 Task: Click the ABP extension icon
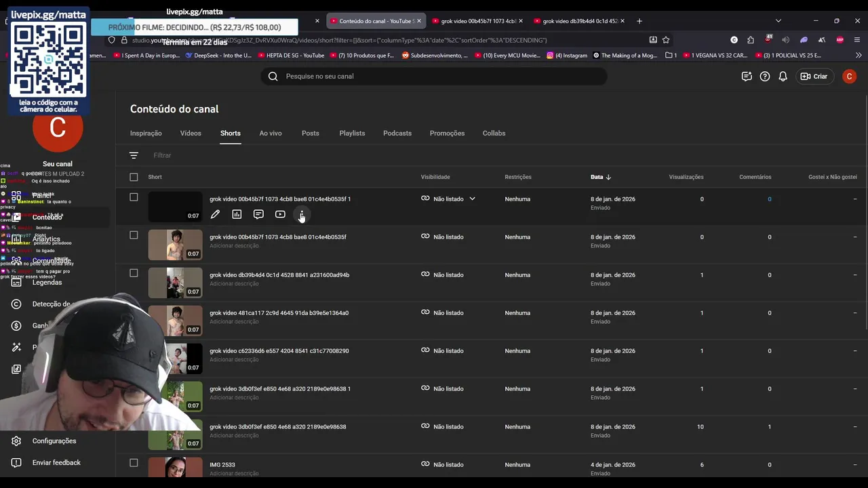click(x=840, y=40)
